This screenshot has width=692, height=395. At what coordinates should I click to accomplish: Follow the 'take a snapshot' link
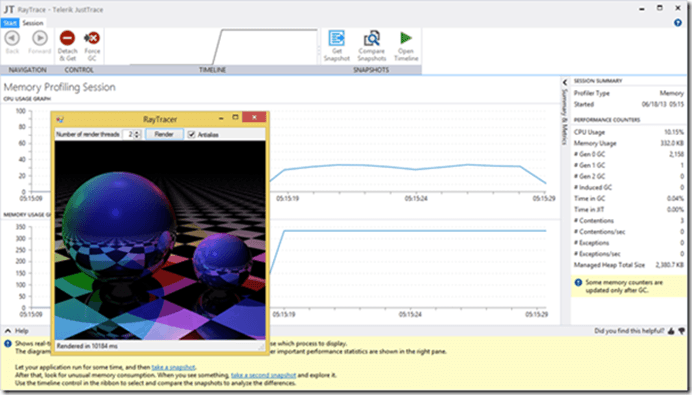173,367
